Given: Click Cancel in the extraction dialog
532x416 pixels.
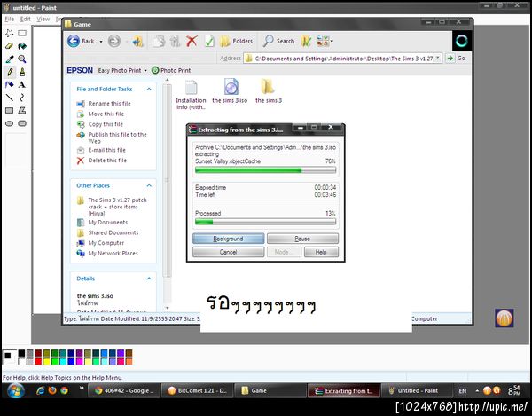Looking at the screenshot, I should (x=229, y=252).
